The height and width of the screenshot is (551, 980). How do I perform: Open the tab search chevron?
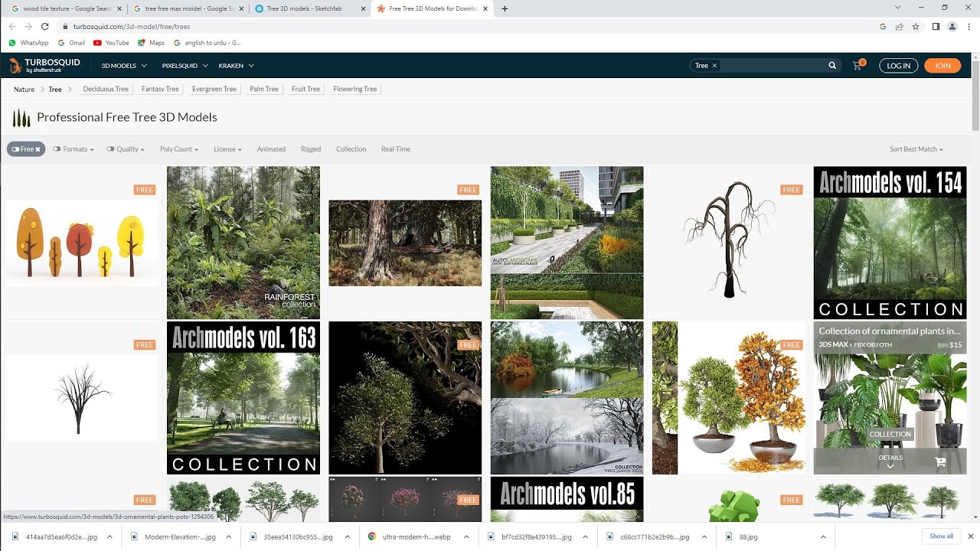click(897, 8)
